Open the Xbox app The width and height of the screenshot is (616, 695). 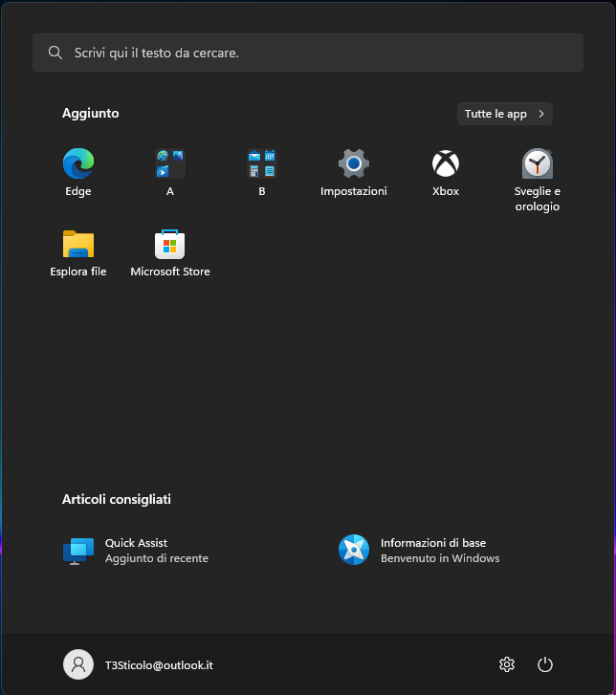point(446,172)
